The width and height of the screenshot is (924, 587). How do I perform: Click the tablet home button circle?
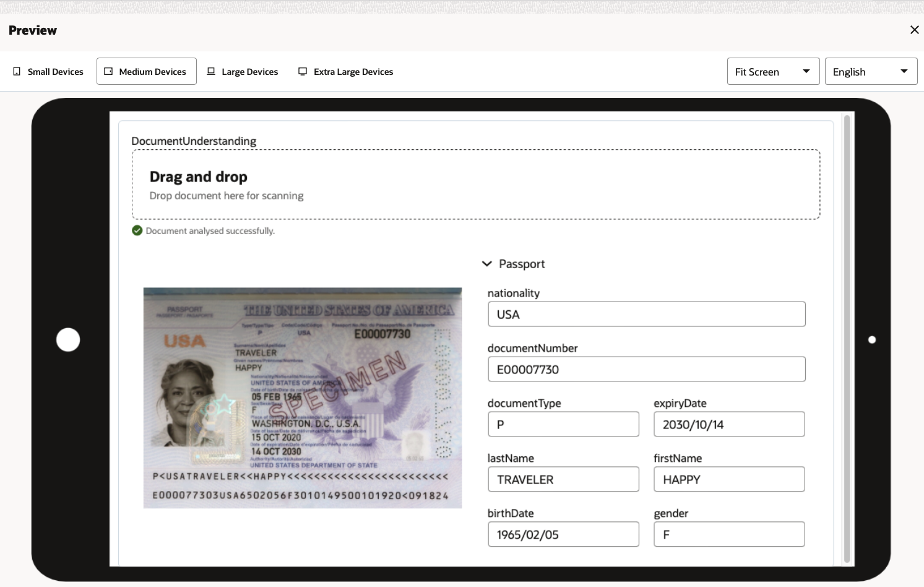(x=68, y=340)
